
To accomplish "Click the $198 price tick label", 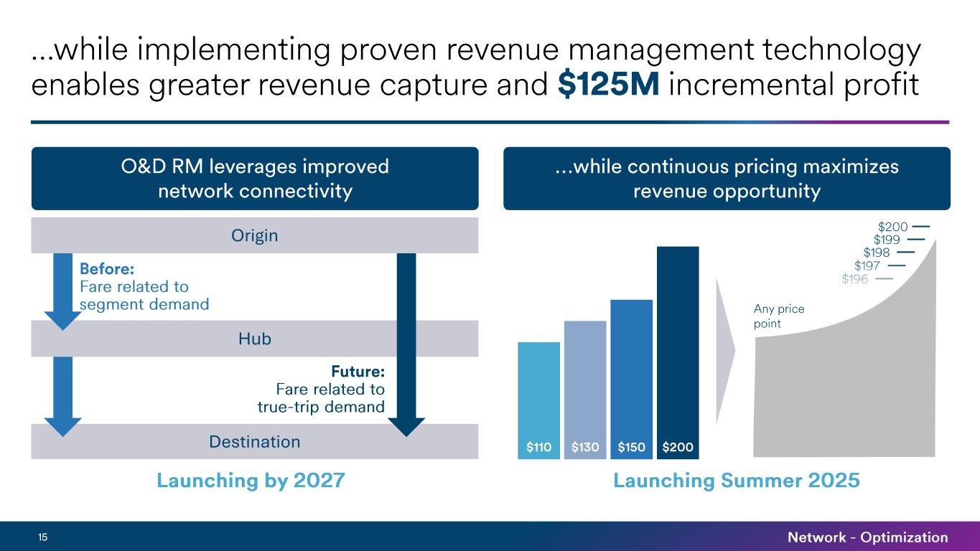I will click(x=877, y=253).
